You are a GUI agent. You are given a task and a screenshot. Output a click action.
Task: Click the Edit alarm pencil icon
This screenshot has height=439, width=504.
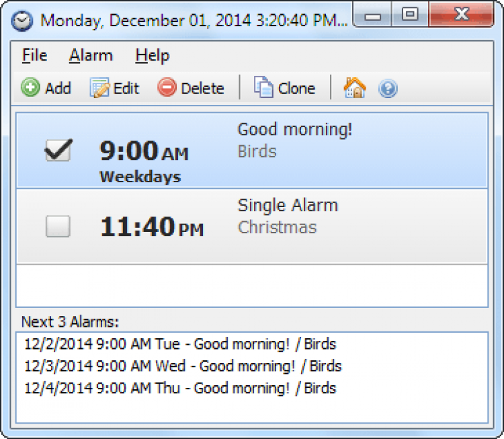click(x=100, y=88)
